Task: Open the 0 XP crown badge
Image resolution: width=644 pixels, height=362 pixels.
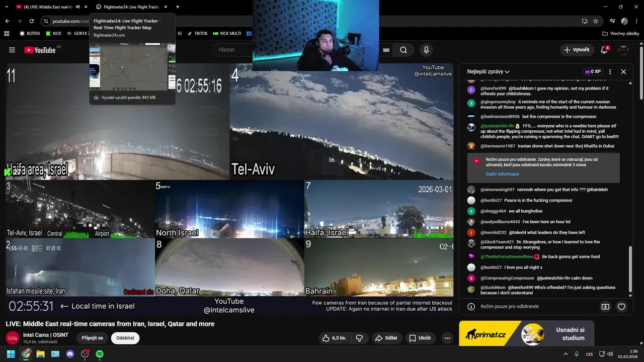Action: 592,72
